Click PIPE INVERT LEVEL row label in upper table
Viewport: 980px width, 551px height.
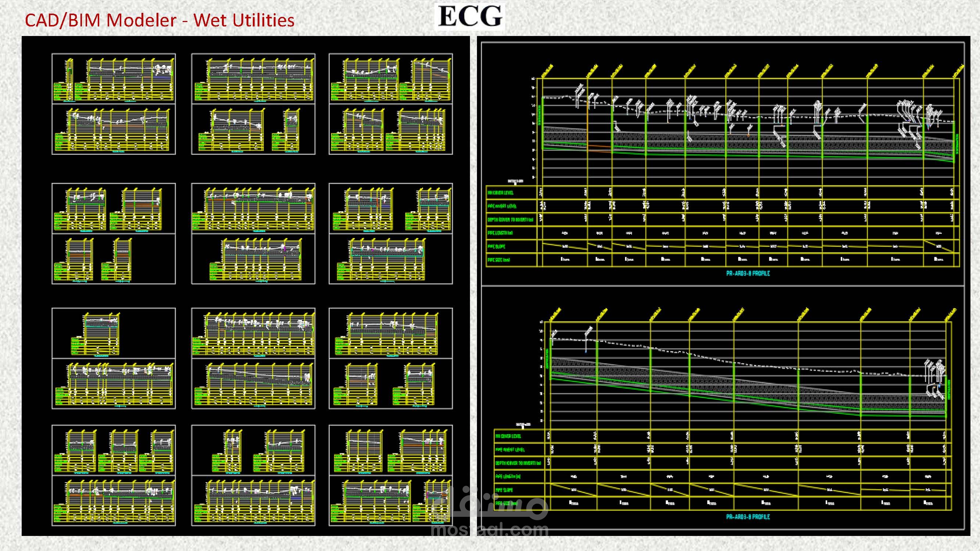(x=502, y=206)
